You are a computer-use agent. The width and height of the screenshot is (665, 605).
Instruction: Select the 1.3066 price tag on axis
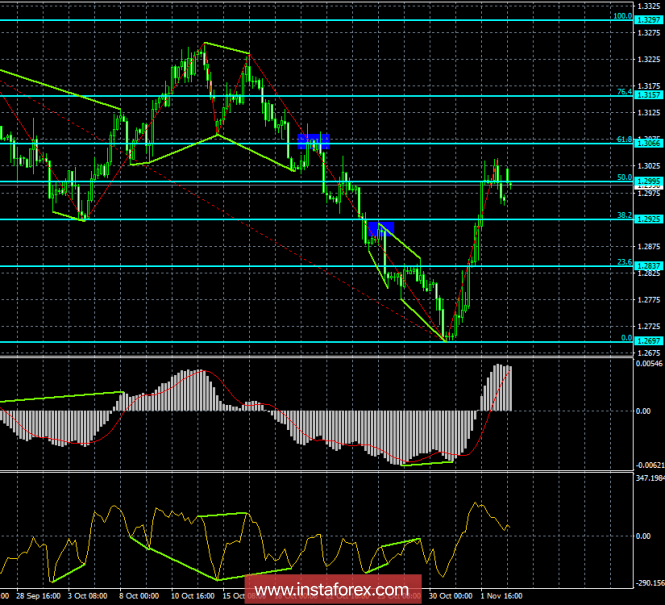click(x=646, y=144)
